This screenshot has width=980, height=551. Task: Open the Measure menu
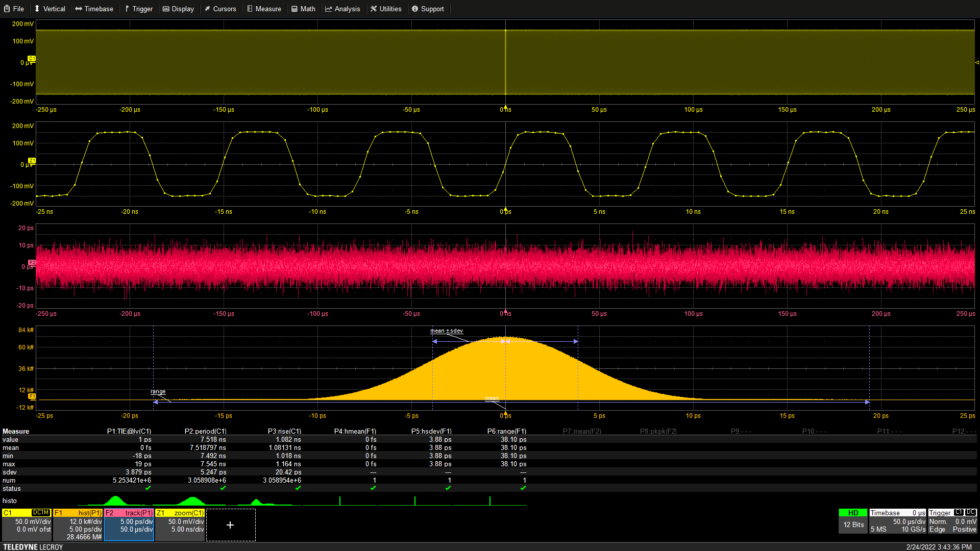pos(264,9)
